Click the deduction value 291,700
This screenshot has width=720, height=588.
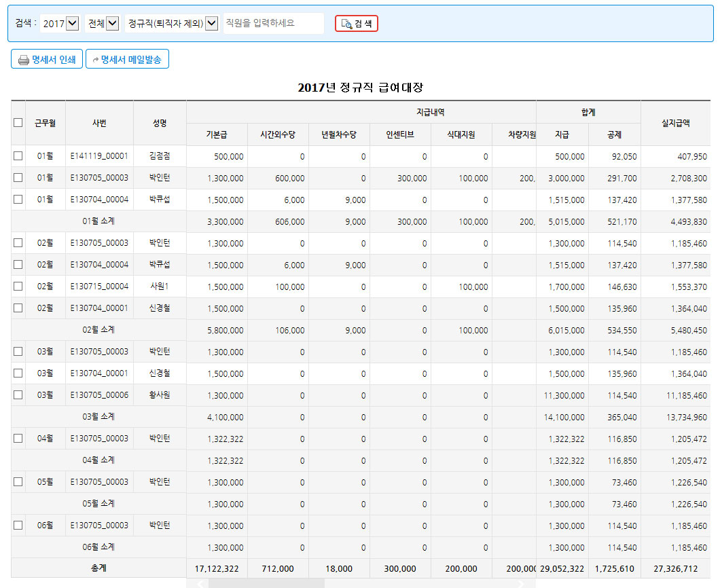pyautogui.click(x=622, y=178)
